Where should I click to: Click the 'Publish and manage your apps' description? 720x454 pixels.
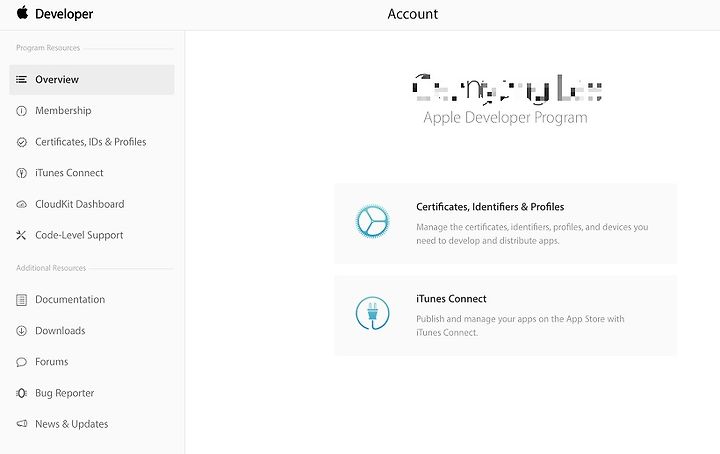(520, 325)
